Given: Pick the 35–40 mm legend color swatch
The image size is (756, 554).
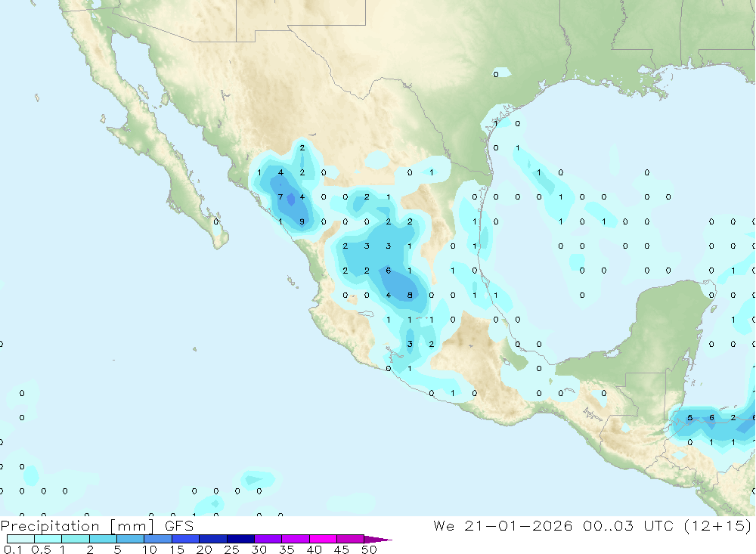Looking at the screenshot, I should pyautogui.click(x=296, y=539).
